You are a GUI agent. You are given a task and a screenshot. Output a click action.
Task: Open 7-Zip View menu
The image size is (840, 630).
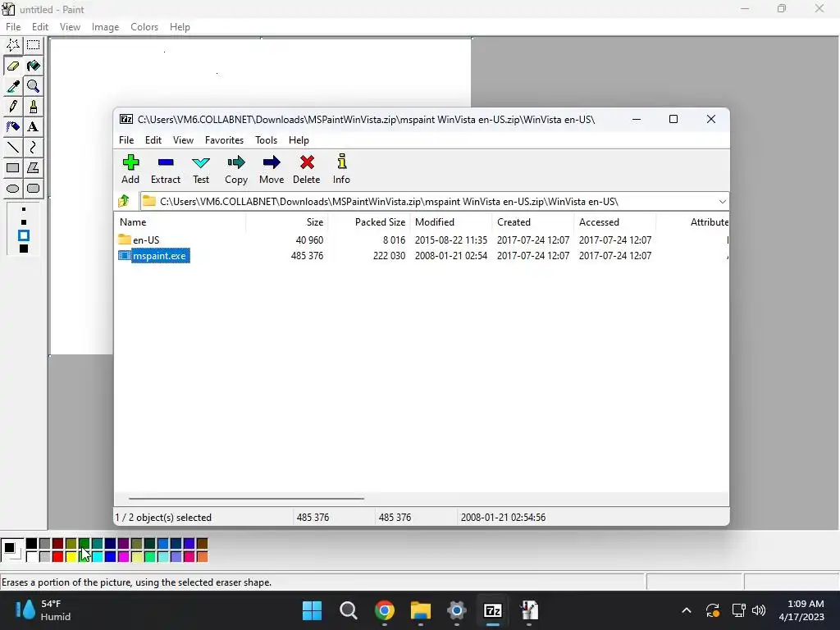click(x=183, y=139)
